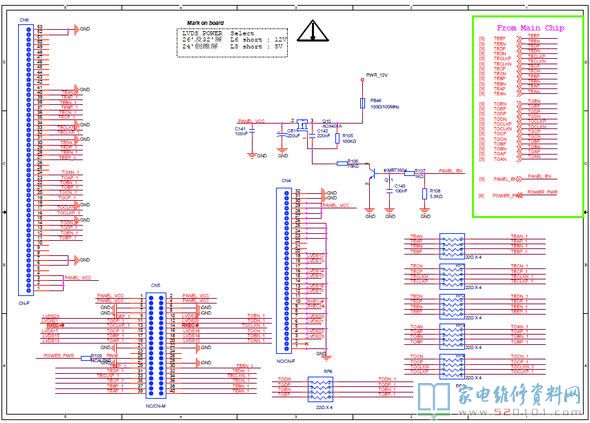Click the CN4 connector body
590x423 pixels.
coord(284,271)
